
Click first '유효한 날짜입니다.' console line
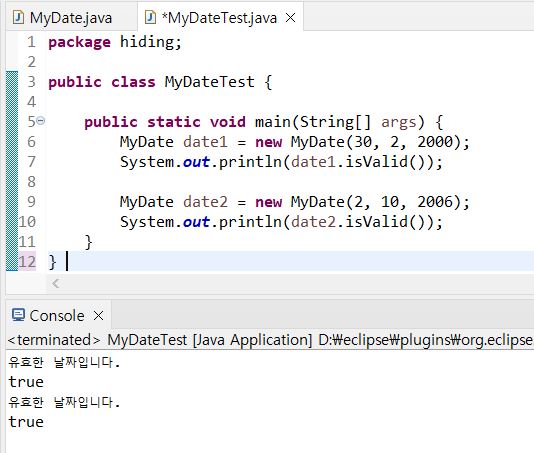coord(64,362)
